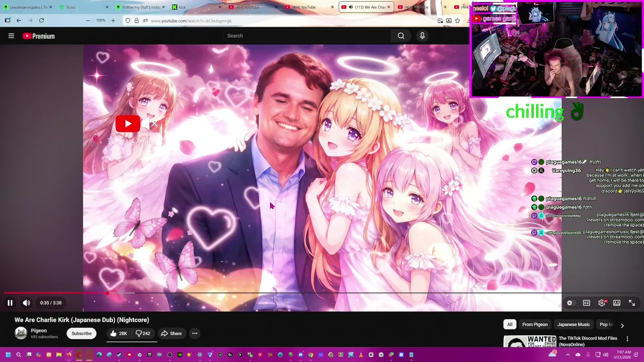
Task: Go back one page in browser
Action: pyautogui.click(x=19, y=21)
